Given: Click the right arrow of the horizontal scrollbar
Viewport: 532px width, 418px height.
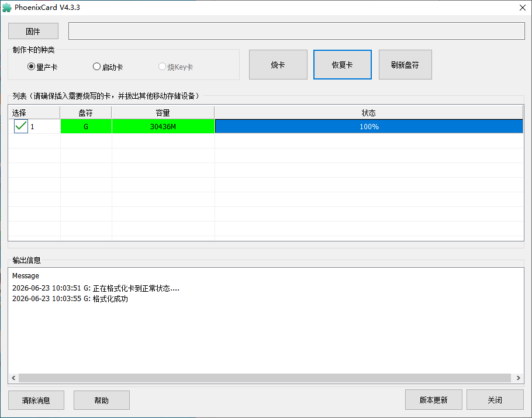Looking at the screenshot, I should (x=519, y=378).
